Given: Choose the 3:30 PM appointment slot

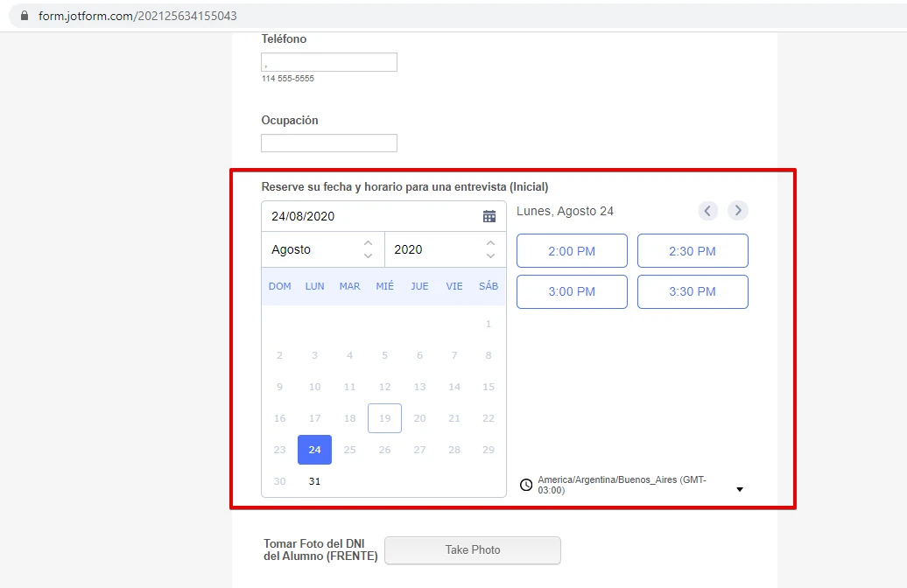Looking at the screenshot, I should coord(693,291).
